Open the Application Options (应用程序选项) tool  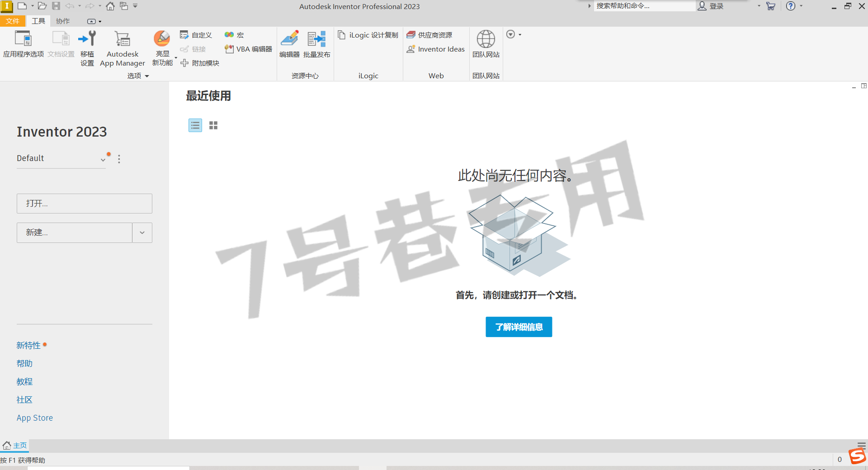click(x=24, y=44)
